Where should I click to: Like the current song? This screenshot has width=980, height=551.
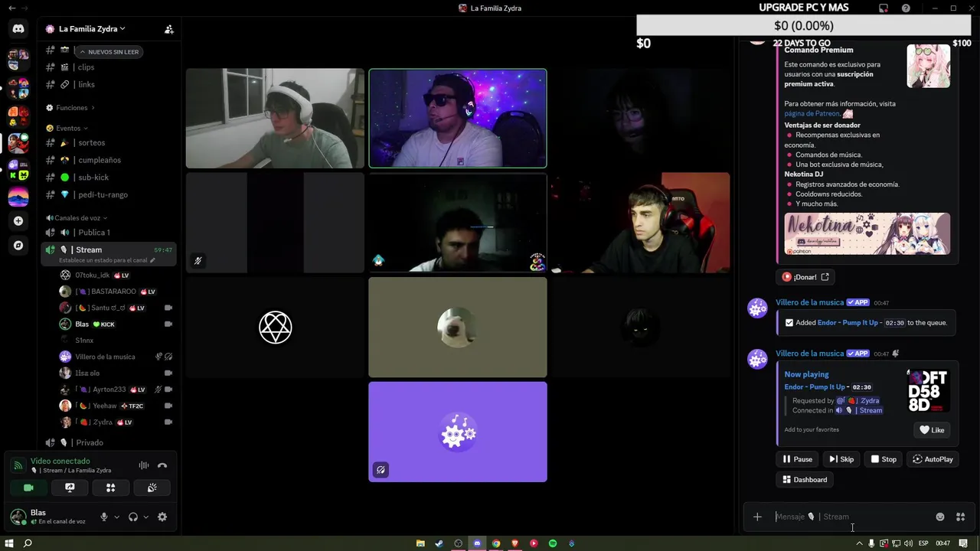click(x=932, y=430)
